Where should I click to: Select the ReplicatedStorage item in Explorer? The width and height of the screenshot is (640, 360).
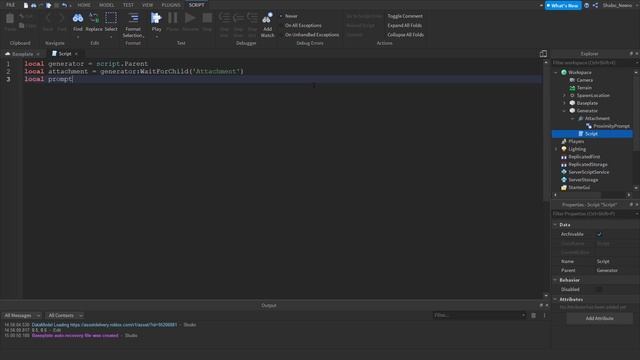click(x=588, y=164)
